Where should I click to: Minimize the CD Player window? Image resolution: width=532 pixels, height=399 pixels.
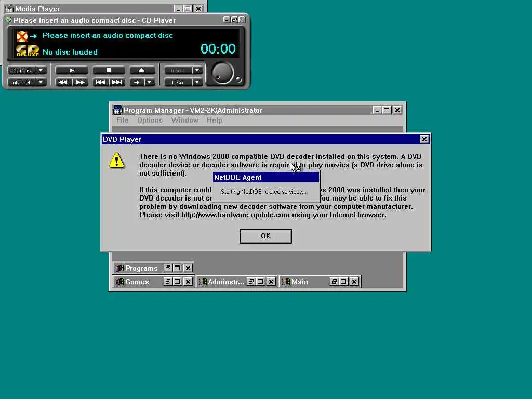227,20
